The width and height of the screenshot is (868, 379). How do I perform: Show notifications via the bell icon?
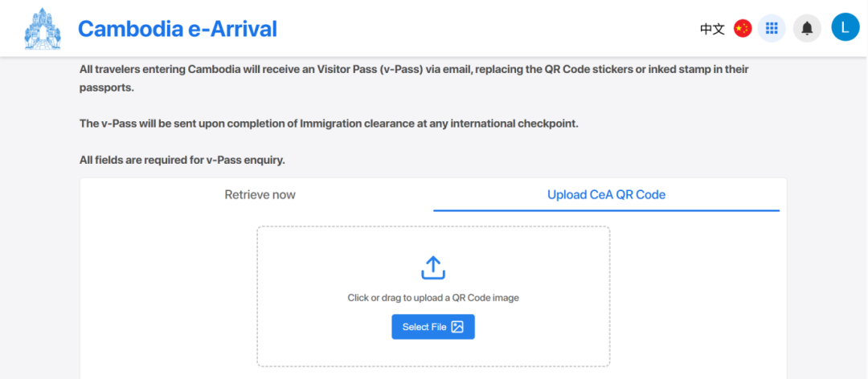[807, 28]
